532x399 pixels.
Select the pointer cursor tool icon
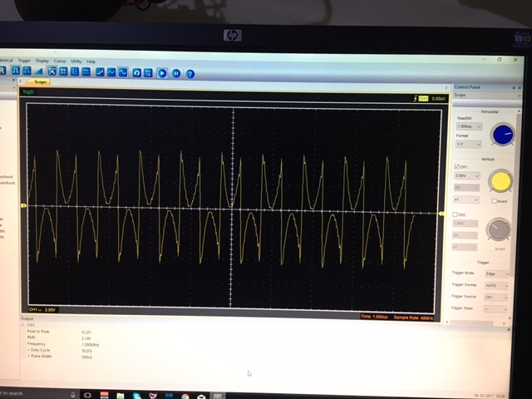click(x=52, y=71)
